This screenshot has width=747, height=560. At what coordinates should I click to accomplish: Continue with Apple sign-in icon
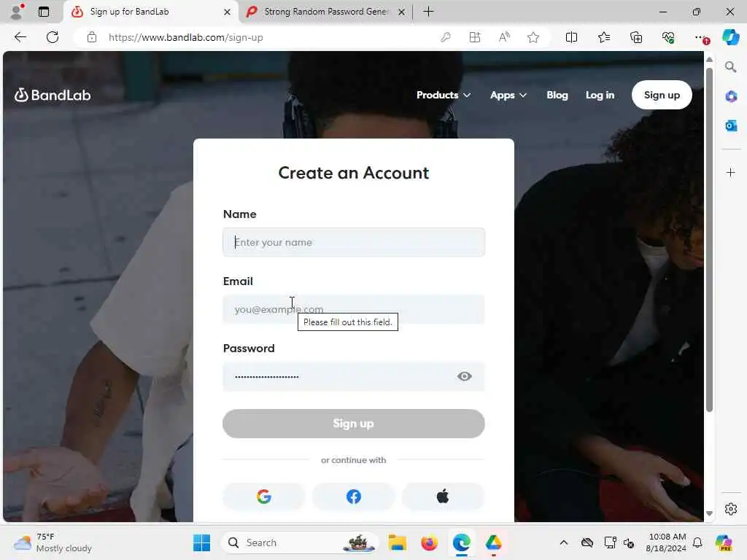443,497
